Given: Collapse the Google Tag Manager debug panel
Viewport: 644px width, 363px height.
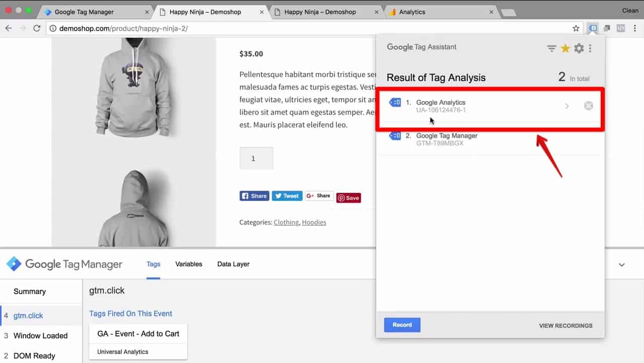Looking at the screenshot, I should point(621,264).
